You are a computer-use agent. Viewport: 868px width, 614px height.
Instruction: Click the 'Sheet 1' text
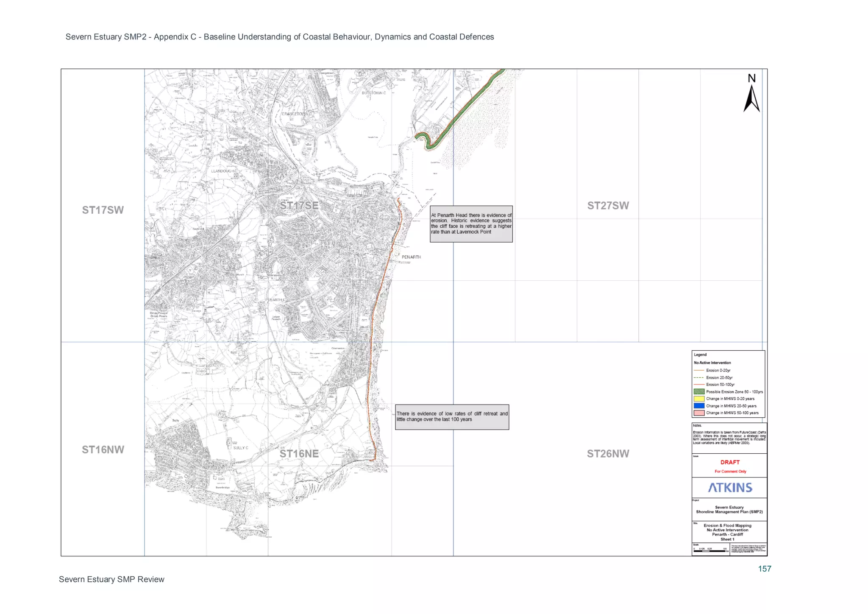(x=727, y=539)
